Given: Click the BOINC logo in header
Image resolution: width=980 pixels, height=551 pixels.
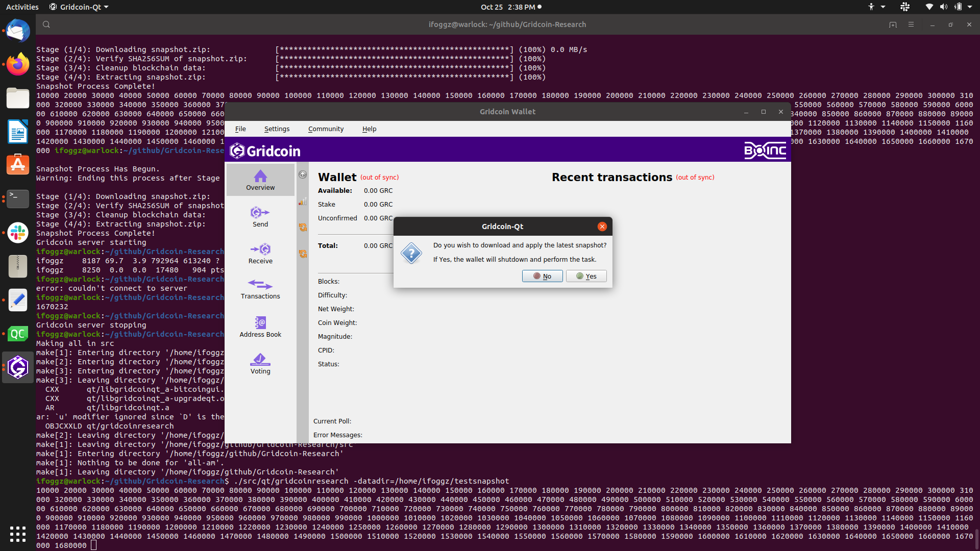Looking at the screenshot, I should tap(765, 151).
